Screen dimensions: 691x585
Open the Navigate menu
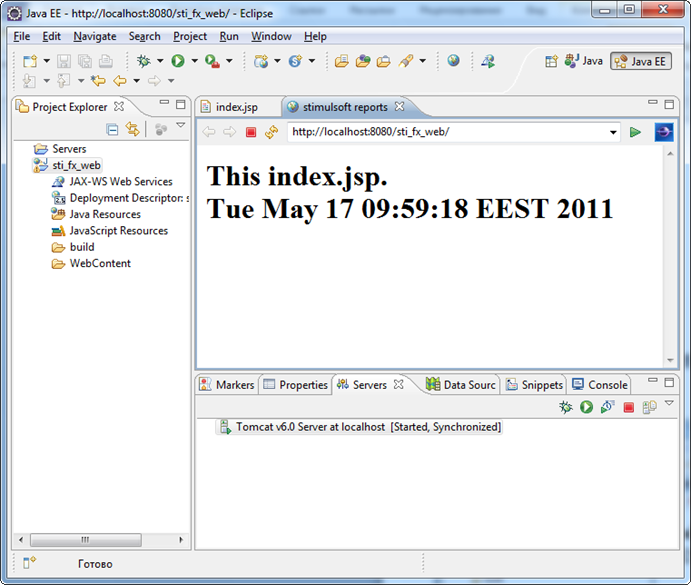coord(94,36)
